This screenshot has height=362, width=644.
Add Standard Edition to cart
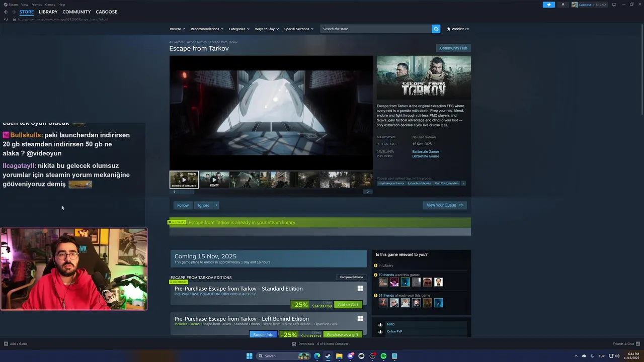(x=348, y=305)
